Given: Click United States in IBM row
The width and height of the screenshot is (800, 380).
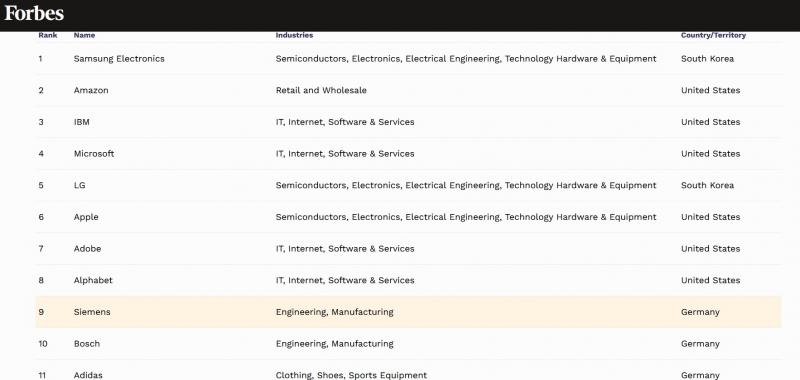Looking at the screenshot, I should pyautogui.click(x=710, y=122).
